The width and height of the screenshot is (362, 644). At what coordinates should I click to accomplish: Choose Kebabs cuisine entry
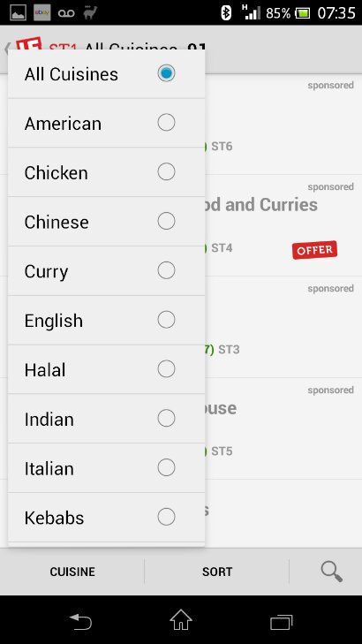coord(106,518)
